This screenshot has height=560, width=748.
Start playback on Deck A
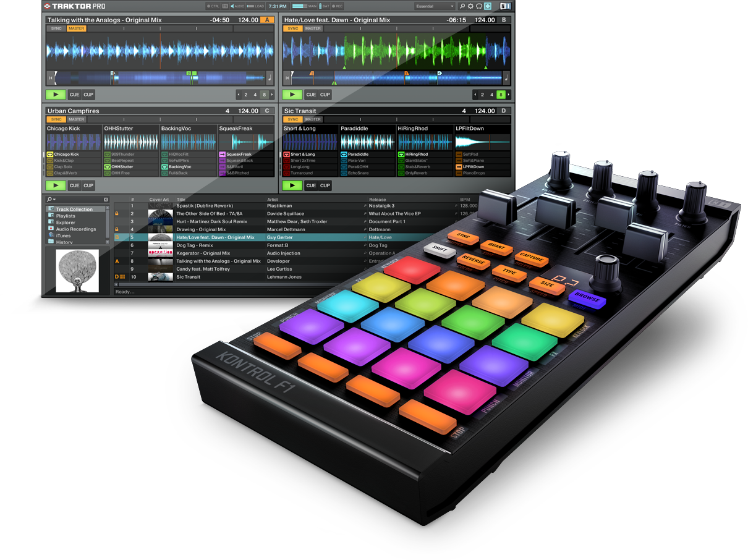[x=55, y=95]
